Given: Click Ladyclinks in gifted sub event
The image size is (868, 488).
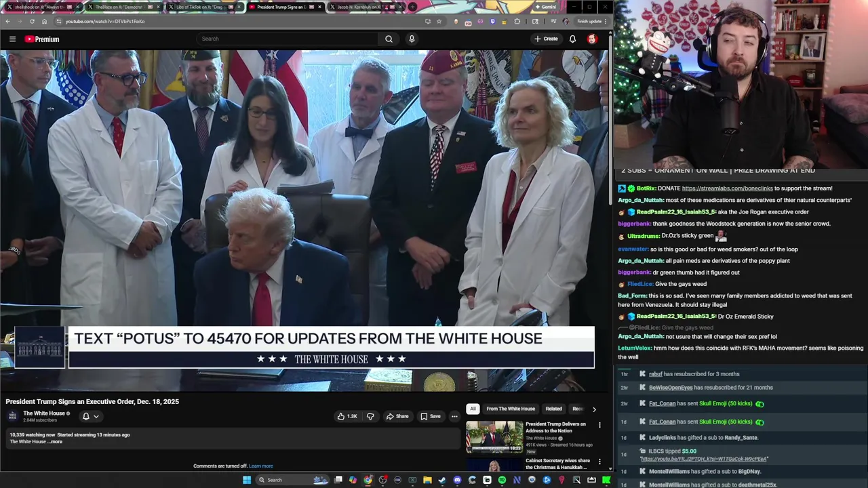Looking at the screenshot, I should tap(663, 438).
